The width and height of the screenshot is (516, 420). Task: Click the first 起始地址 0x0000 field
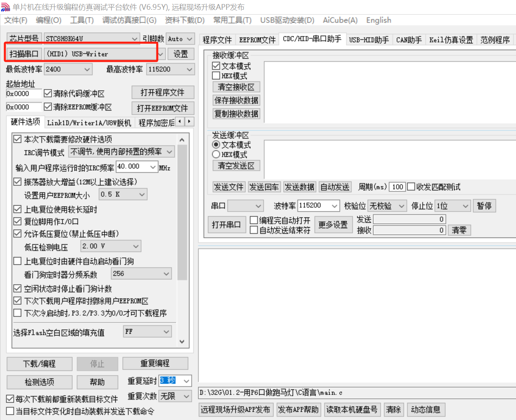click(24, 94)
